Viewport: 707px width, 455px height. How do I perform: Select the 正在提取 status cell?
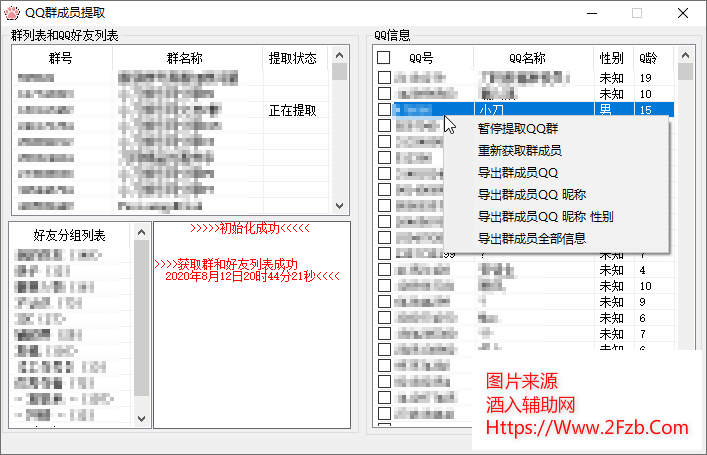[293, 110]
